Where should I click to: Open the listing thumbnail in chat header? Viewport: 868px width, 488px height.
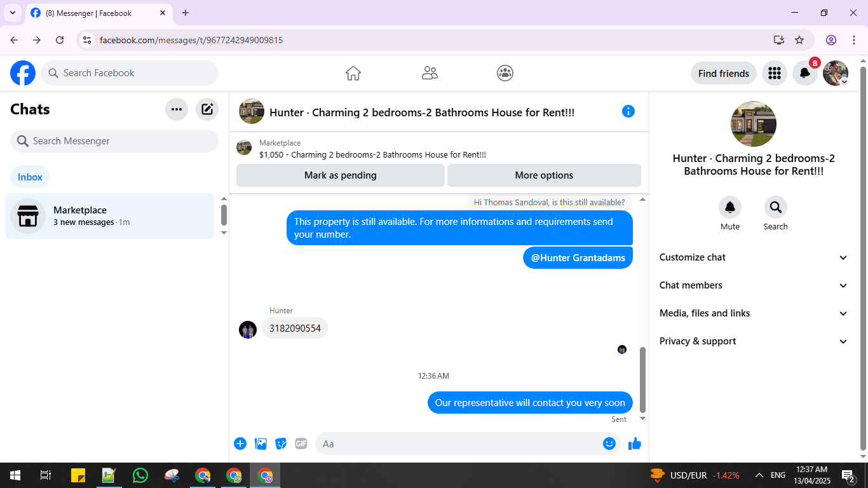(x=252, y=111)
